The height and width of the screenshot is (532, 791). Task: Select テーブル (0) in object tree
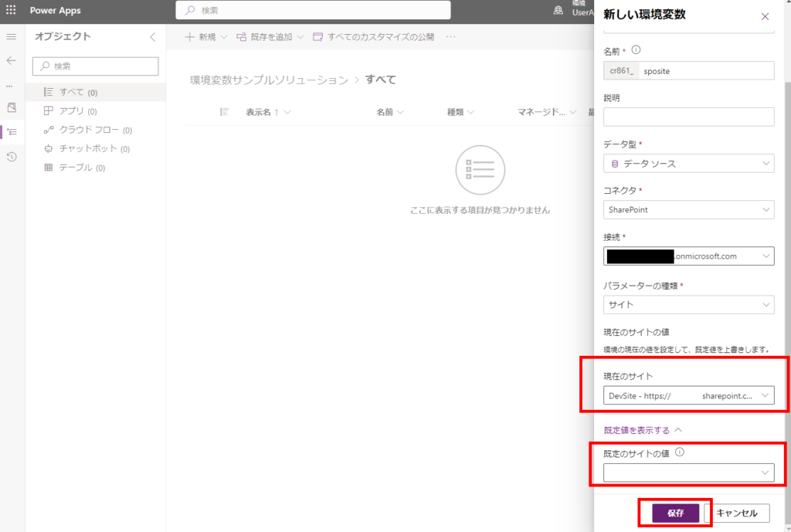(x=95, y=168)
